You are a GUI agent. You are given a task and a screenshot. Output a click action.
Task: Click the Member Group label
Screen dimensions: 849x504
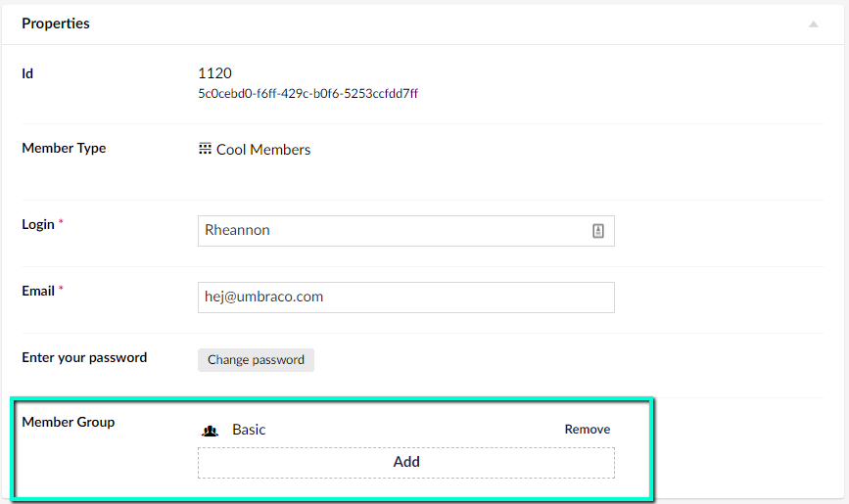coord(69,422)
